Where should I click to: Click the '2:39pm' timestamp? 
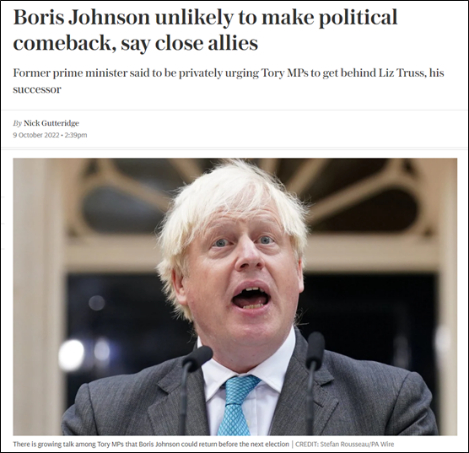coord(76,135)
